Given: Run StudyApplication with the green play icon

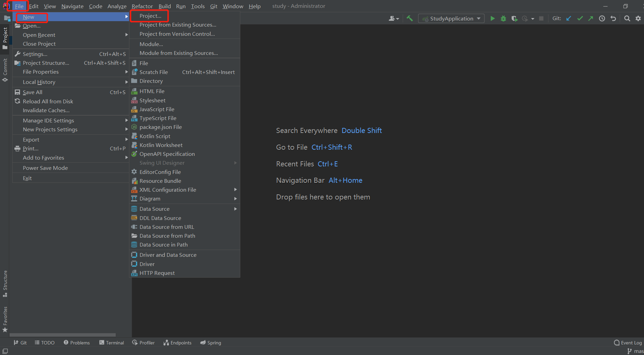Looking at the screenshot, I should (x=492, y=19).
